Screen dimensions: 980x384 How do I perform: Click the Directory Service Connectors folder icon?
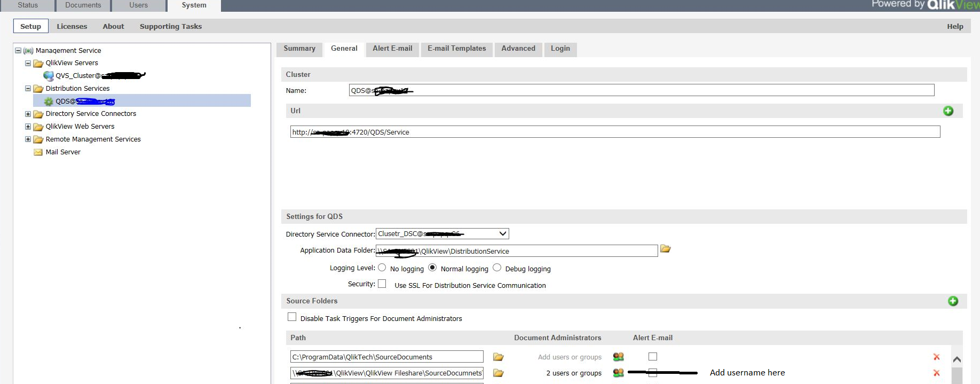click(38, 114)
